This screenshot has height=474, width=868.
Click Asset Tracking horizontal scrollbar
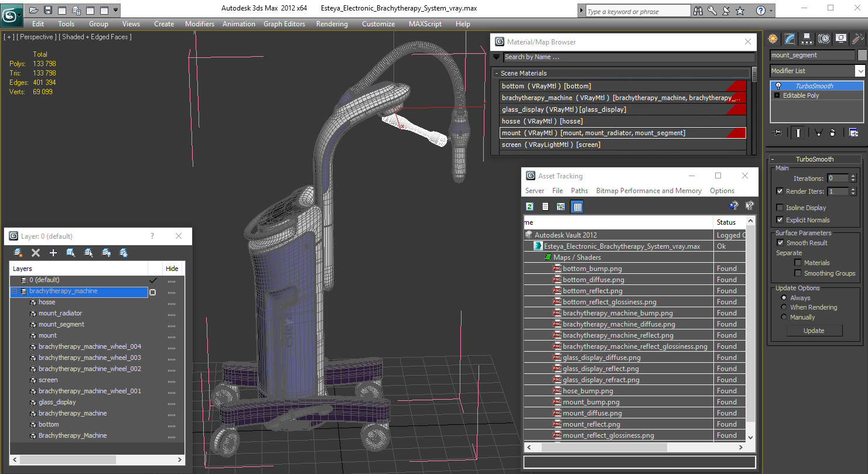(x=604, y=447)
